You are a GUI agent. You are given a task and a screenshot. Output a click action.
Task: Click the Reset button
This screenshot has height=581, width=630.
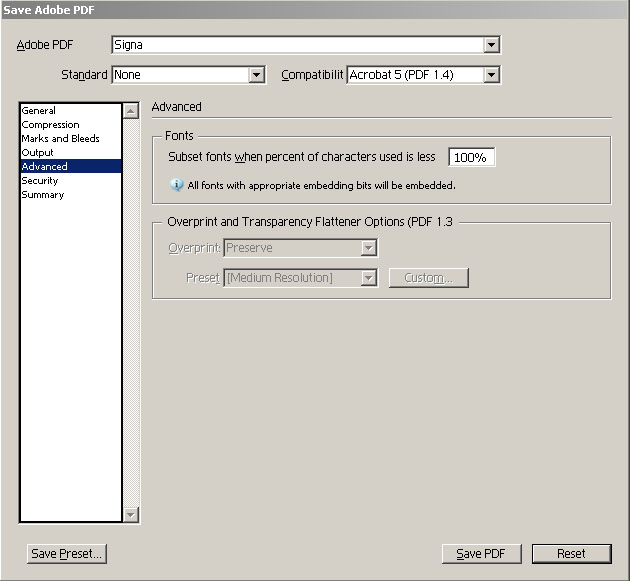pyautogui.click(x=571, y=554)
